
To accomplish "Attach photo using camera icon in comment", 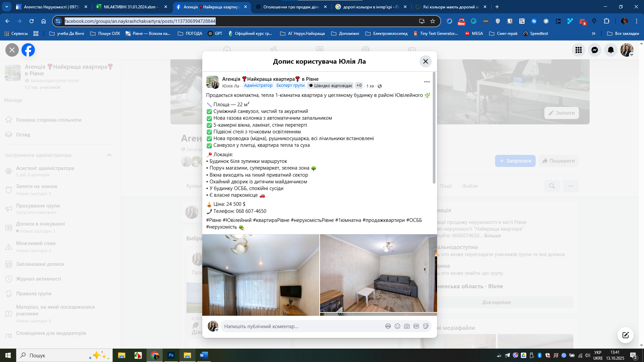I will pyautogui.click(x=407, y=326).
